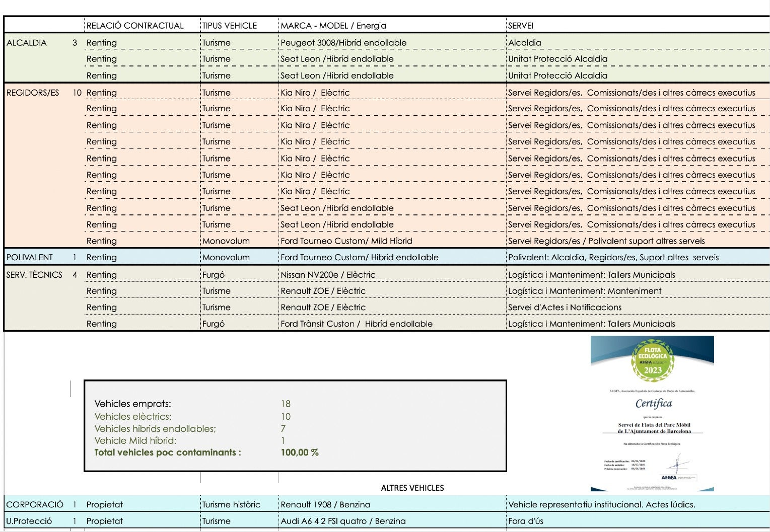Select the count 10 beside REGIDORS/ES
This screenshot has height=532, width=770.
[x=77, y=93]
